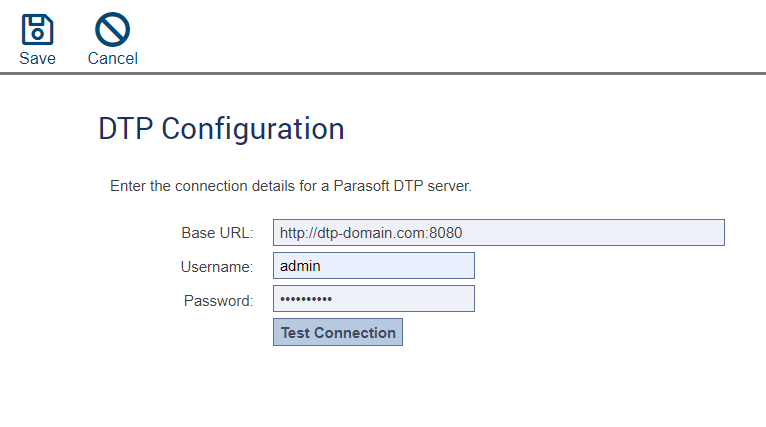This screenshot has height=427, width=766.
Task: Click the masked dots in Password box
Action: [x=306, y=299]
